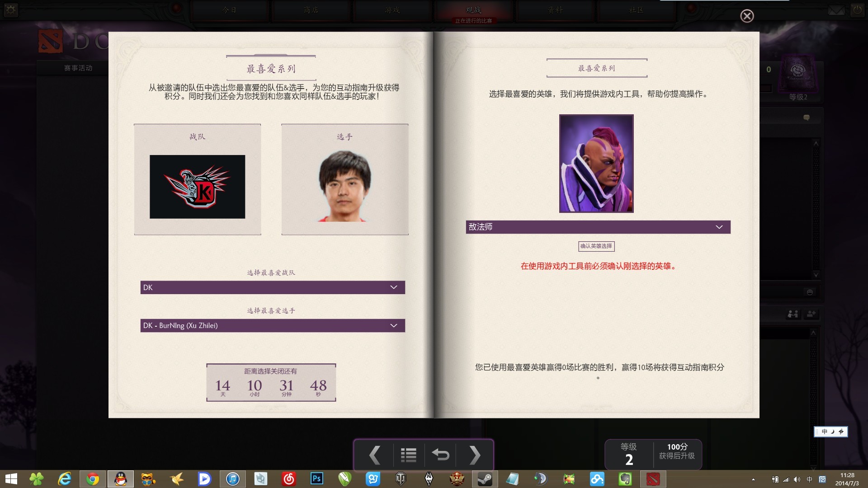
Task: Open the favorite player dropdown showing BurNIng
Action: pyautogui.click(x=273, y=326)
